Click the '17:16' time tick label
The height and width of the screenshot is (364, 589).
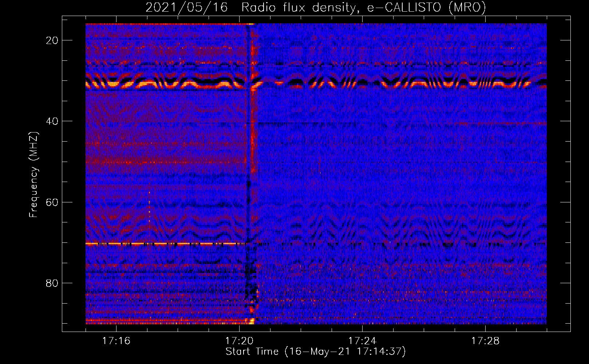[x=116, y=341]
